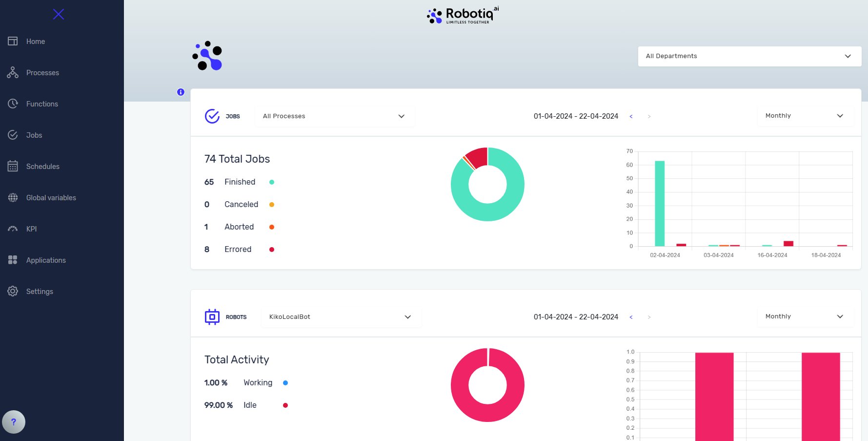Open the Schedules menu item

43,167
